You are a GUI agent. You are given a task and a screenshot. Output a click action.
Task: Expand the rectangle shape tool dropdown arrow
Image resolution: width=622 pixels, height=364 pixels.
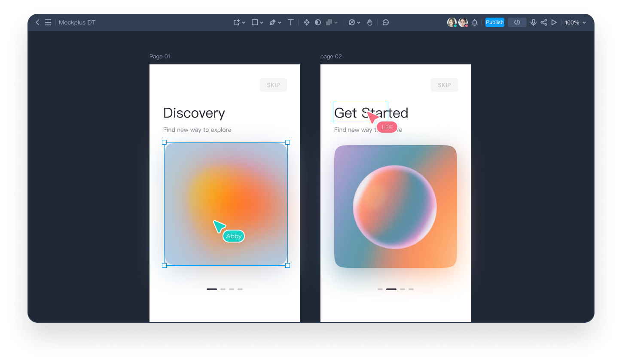click(x=262, y=23)
